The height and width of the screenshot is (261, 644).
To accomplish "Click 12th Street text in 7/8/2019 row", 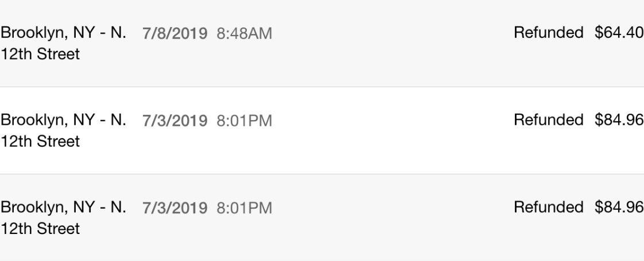I will point(40,55).
